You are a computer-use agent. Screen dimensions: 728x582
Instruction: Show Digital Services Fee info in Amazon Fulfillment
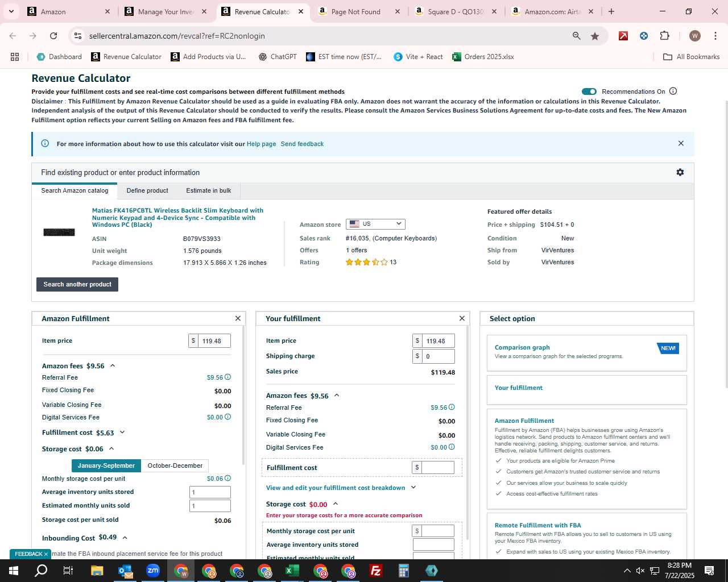[228, 417]
